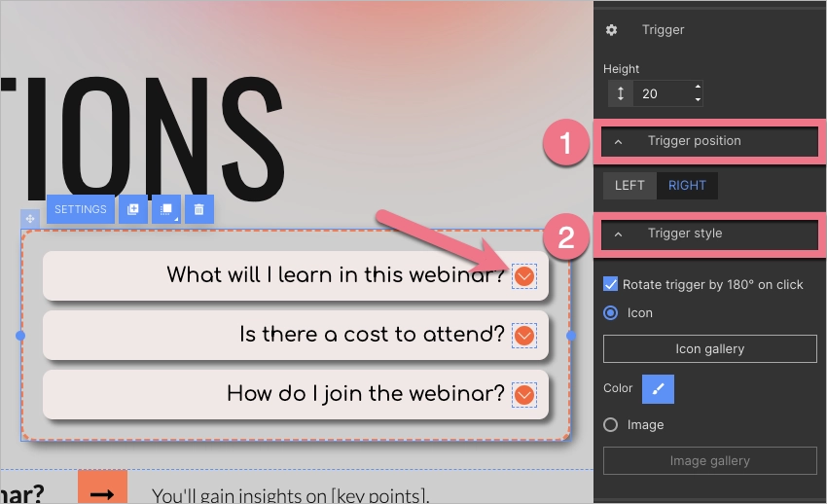Screen dimensions: 827x504
Task: Expand 'Is there a cost to attend?' trigger
Action: coord(524,336)
